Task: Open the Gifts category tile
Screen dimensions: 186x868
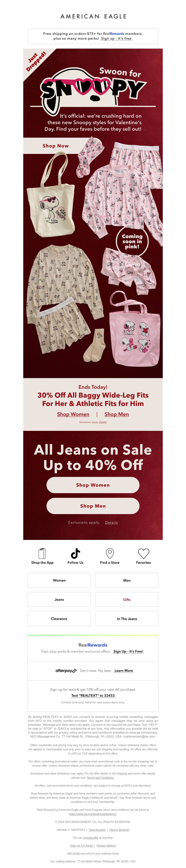Action: click(x=127, y=599)
